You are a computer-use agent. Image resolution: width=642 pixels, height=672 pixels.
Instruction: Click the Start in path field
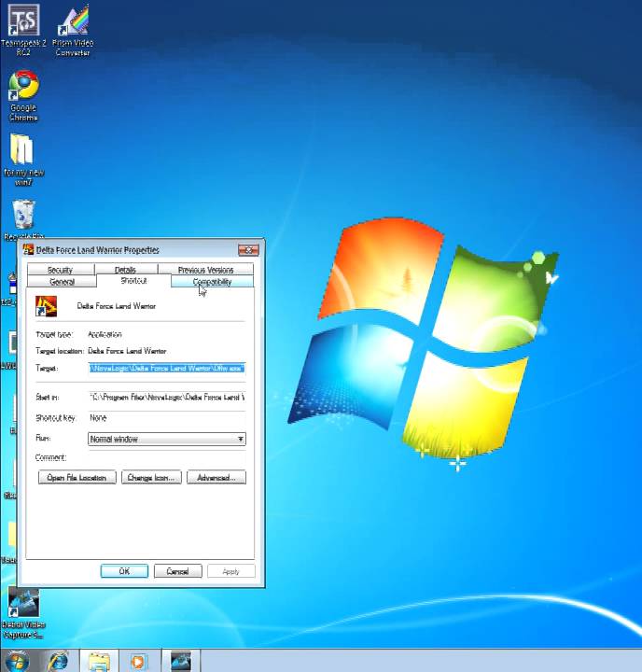[167, 398]
